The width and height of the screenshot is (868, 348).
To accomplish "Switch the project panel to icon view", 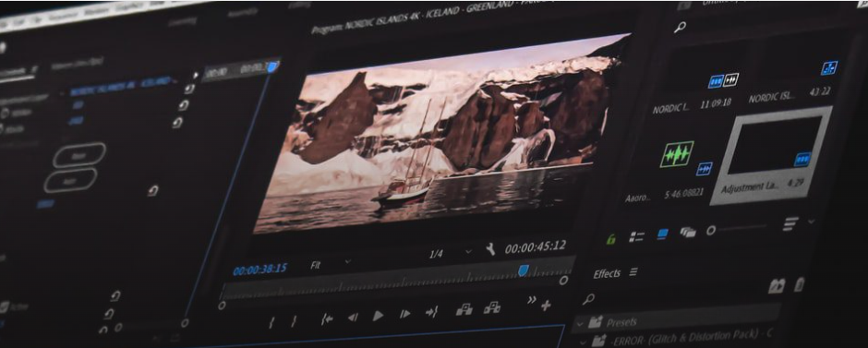I will (x=662, y=234).
